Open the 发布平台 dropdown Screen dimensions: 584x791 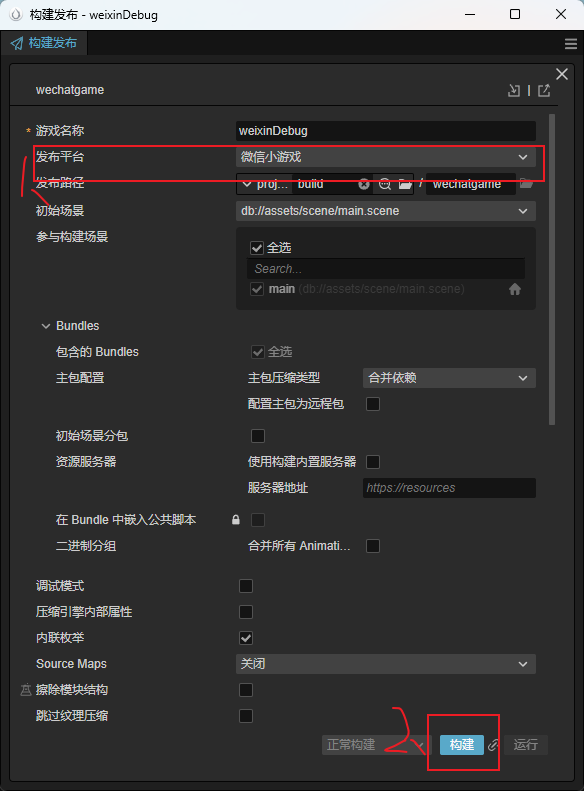click(x=385, y=157)
